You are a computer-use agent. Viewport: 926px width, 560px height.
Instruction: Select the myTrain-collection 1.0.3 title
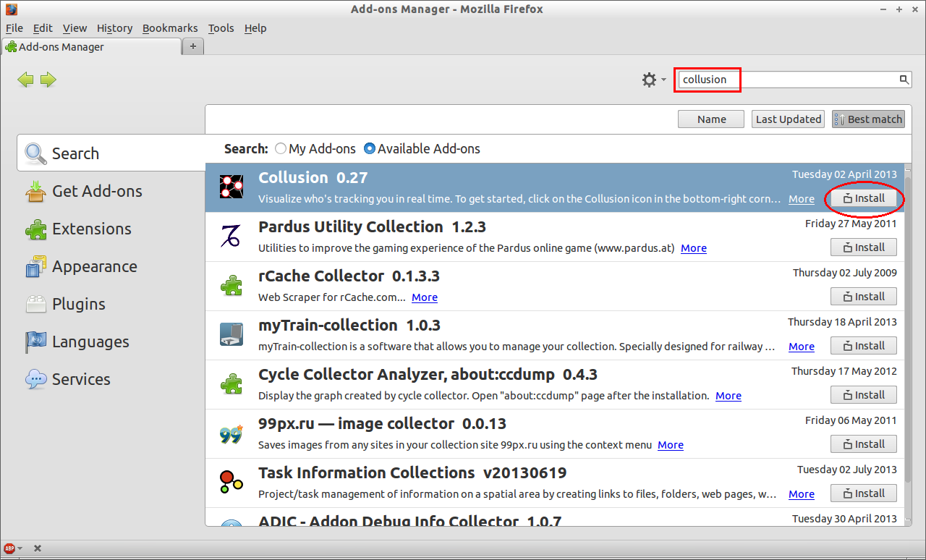pos(349,325)
